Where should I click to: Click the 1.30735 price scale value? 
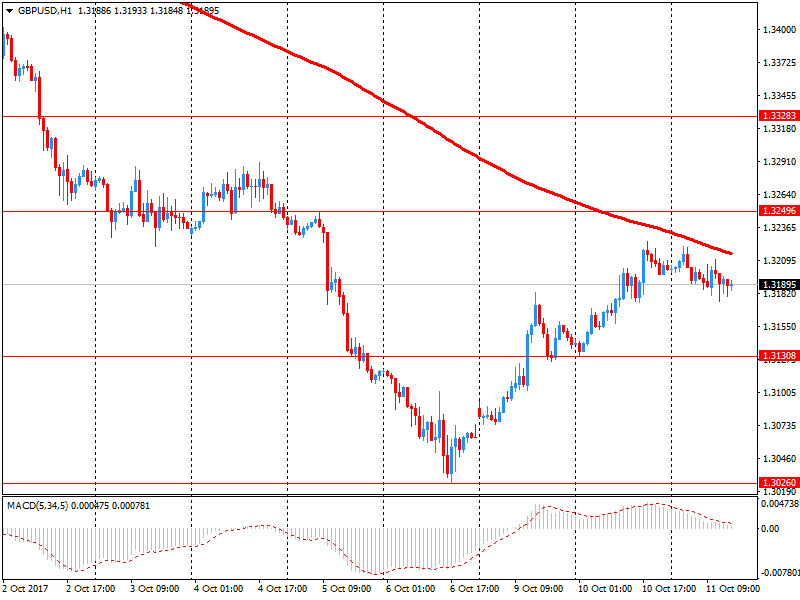coord(779,426)
